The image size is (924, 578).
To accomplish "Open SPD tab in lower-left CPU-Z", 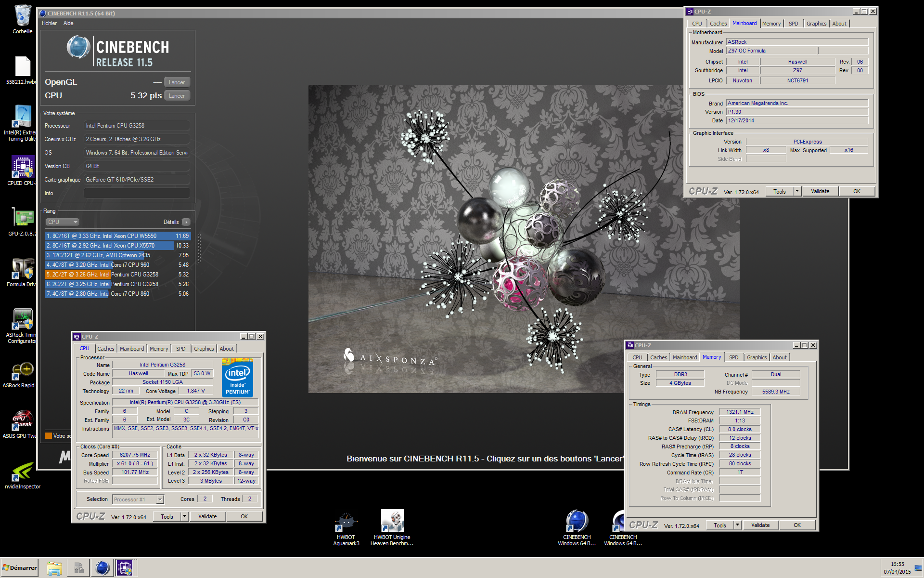I will coord(181,349).
